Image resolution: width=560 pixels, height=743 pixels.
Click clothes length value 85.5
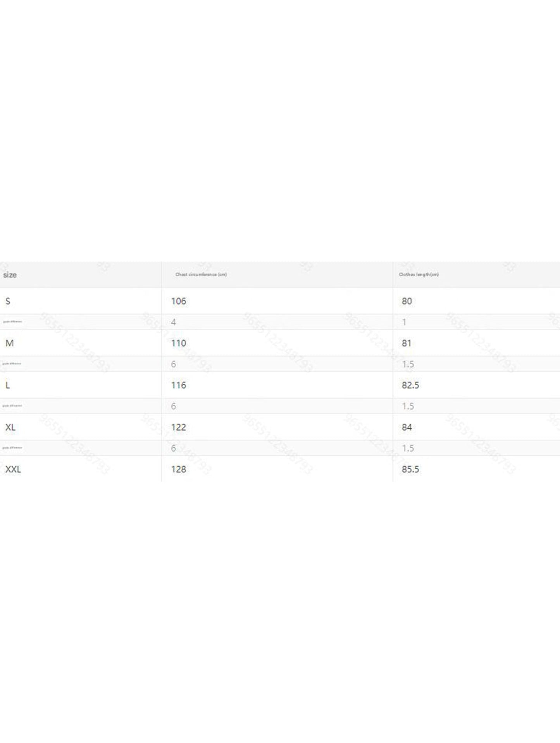pos(410,469)
